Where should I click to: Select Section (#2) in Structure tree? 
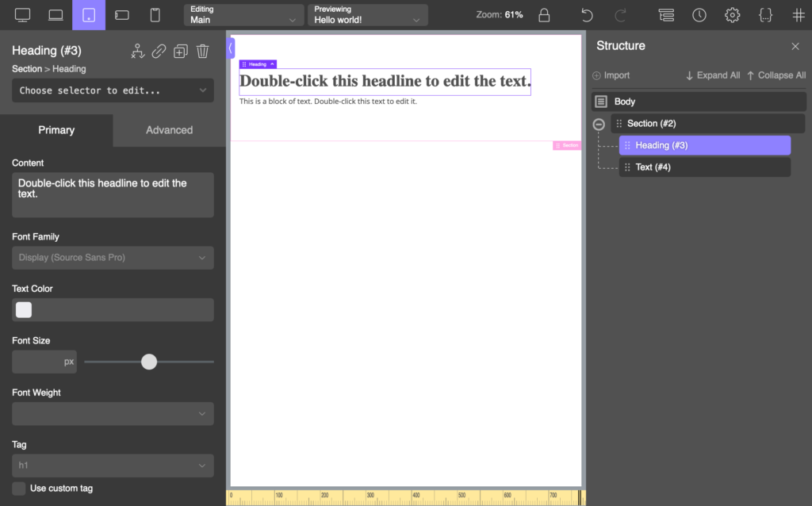click(x=707, y=123)
